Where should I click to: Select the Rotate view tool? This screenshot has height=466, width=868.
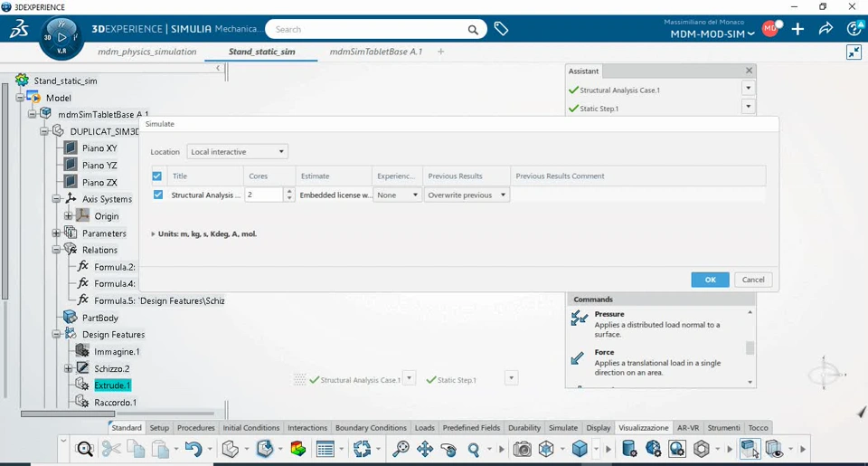pyautogui.click(x=449, y=448)
